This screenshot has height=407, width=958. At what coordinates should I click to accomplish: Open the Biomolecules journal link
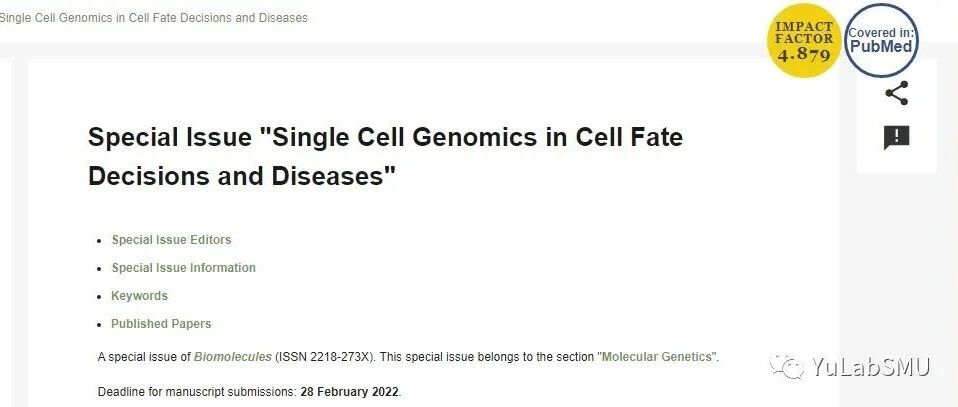233,357
